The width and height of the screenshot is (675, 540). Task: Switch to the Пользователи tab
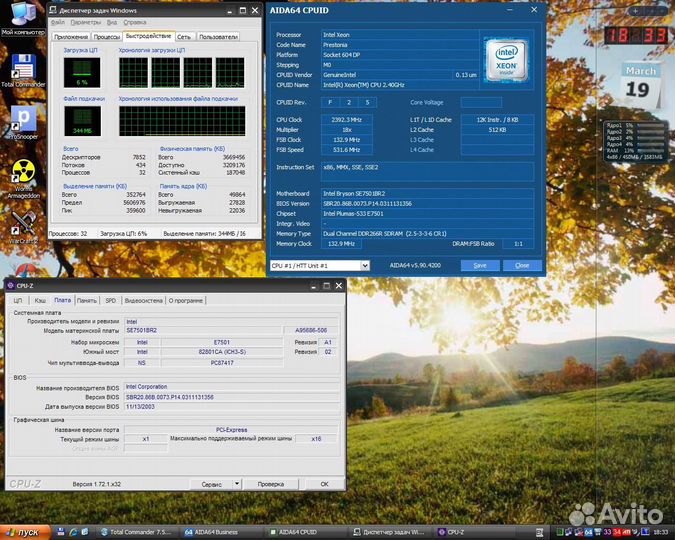(218, 37)
